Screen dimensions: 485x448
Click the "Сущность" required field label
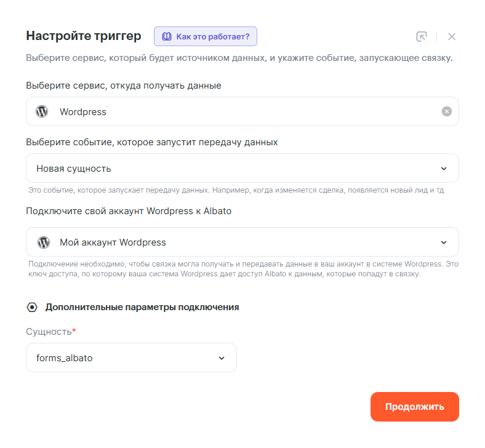click(50, 332)
